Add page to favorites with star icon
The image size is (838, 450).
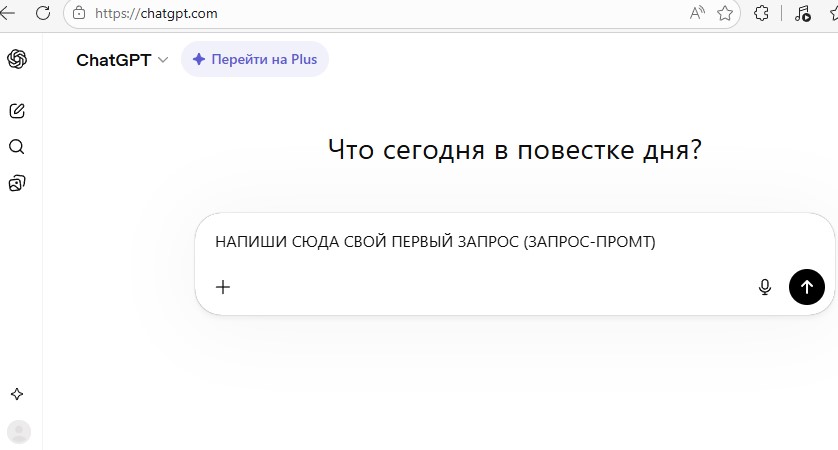[725, 13]
